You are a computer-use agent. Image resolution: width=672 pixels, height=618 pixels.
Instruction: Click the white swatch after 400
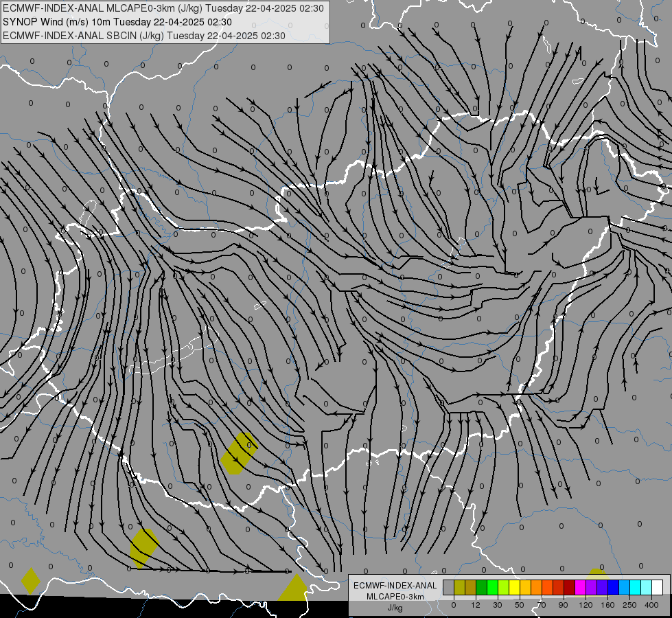(x=658, y=587)
